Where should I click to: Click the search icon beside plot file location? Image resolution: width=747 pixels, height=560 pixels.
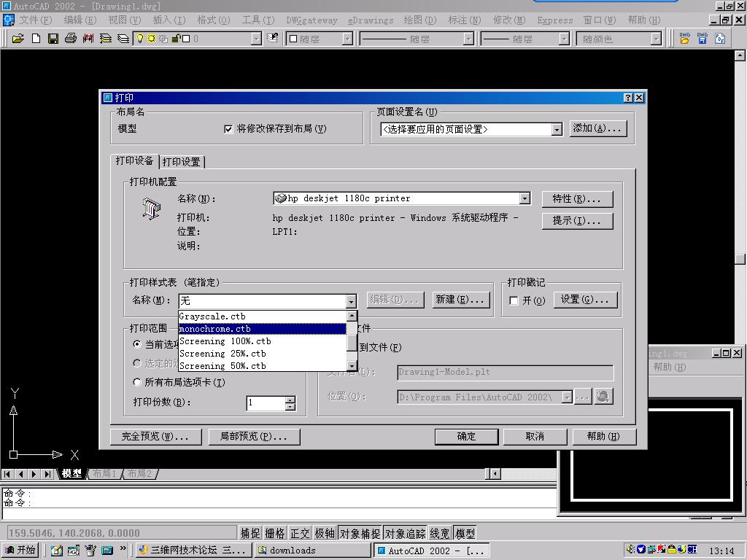603,396
